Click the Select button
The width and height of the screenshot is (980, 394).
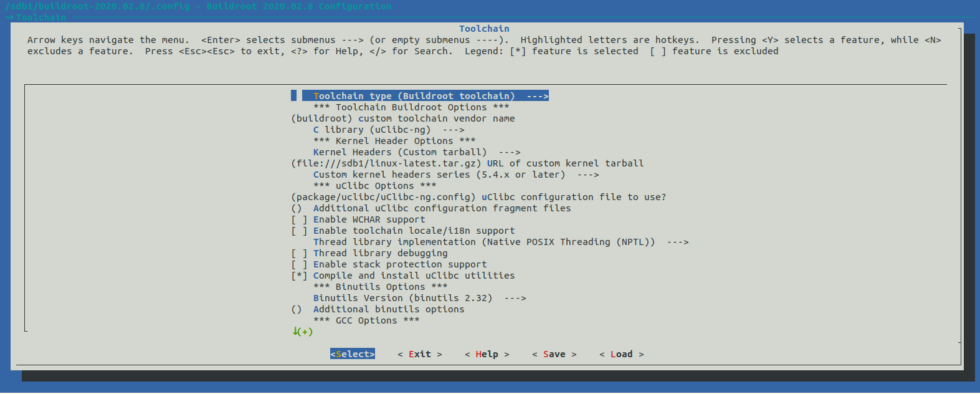[x=353, y=354]
